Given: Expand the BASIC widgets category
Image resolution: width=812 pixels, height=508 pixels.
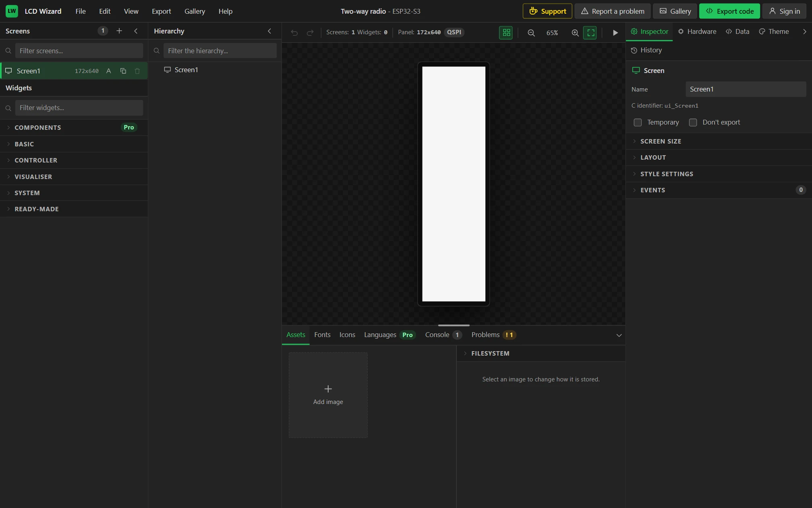Looking at the screenshot, I should pyautogui.click(x=74, y=144).
